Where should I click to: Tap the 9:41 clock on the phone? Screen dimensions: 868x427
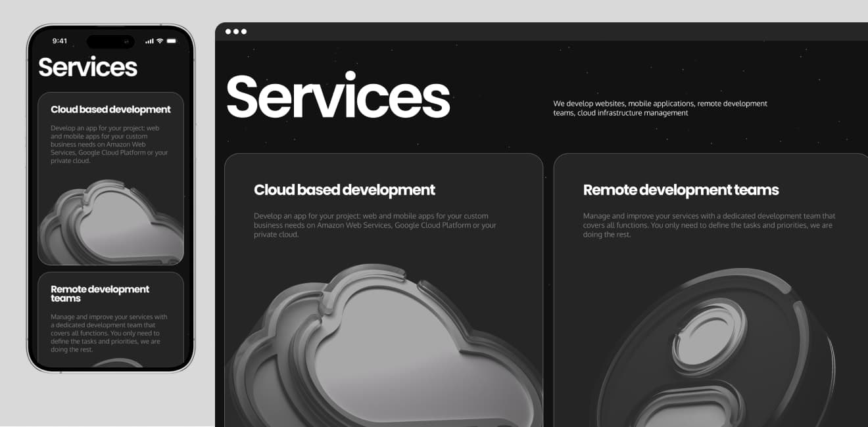[x=60, y=41]
